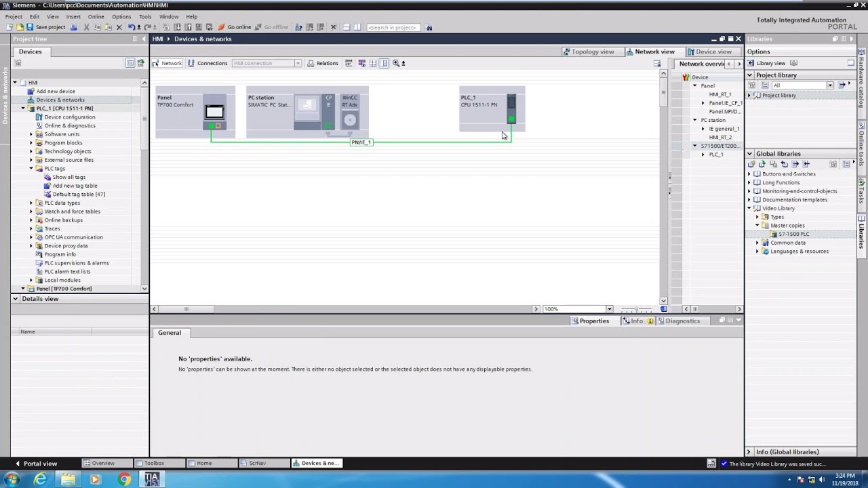Click the split editor vertically icon
Screen dimensions: 868x488
(x=357, y=27)
